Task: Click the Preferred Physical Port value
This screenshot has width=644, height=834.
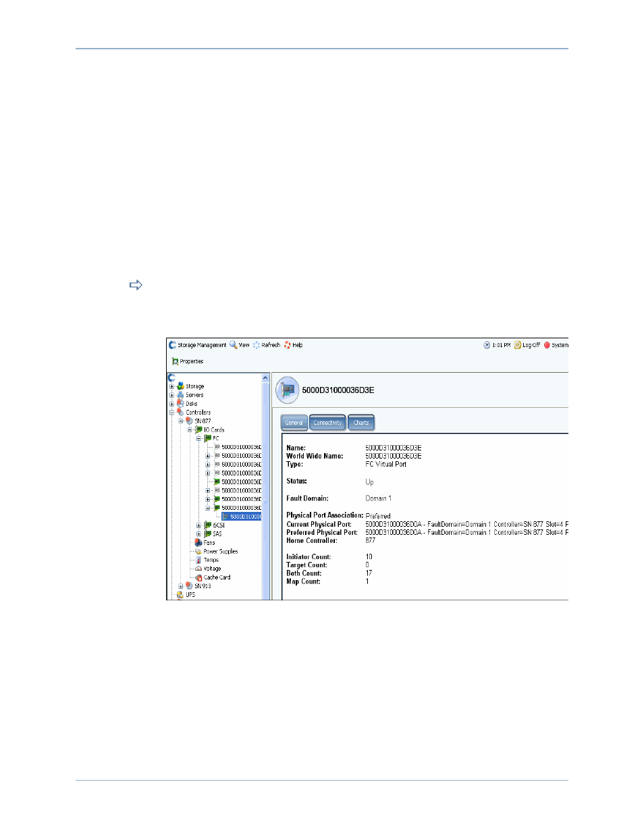Action: point(466,532)
